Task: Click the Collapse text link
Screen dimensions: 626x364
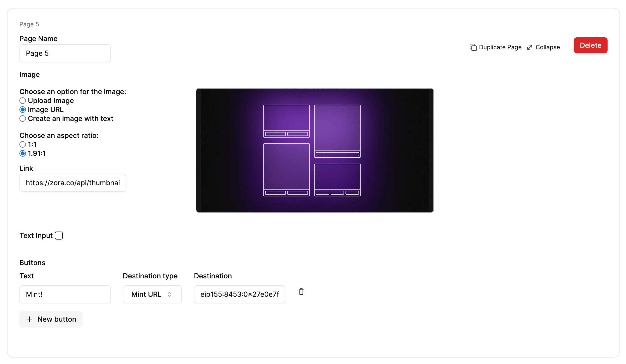Action: (x=548, y=47)
